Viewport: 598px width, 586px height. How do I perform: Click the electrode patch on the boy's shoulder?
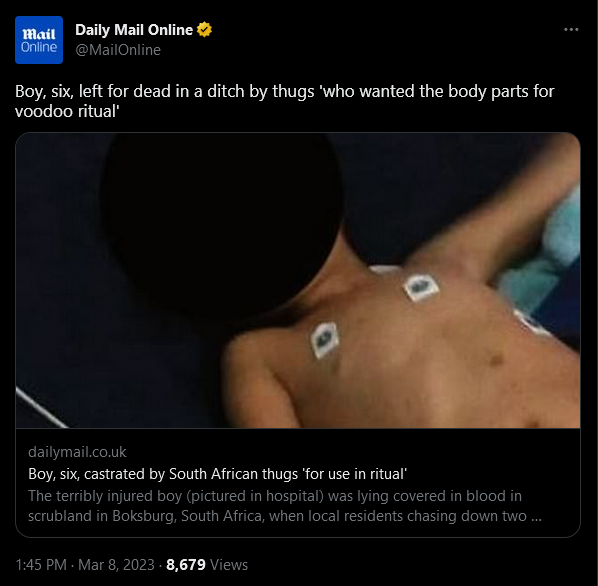tap(325, 340)
